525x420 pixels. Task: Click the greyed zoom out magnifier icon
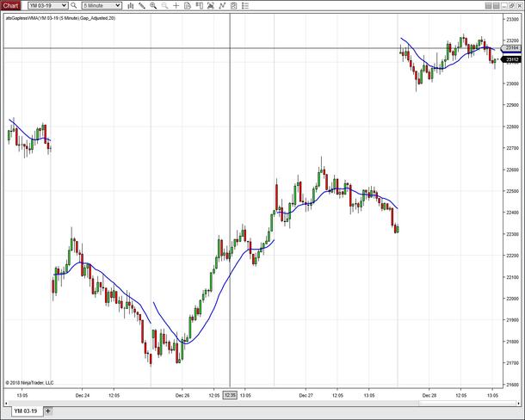tap(164, 6)
